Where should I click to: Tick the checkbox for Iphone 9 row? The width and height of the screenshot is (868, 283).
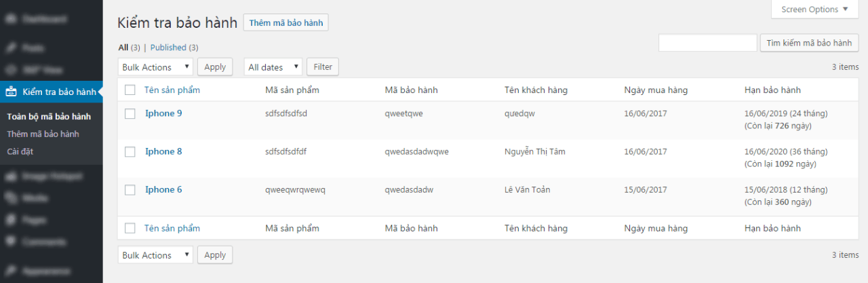pyautogui.click(x=130, y=114)
